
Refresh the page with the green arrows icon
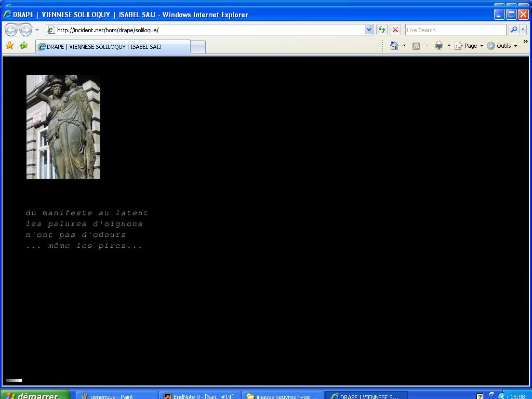coord(382,30)
